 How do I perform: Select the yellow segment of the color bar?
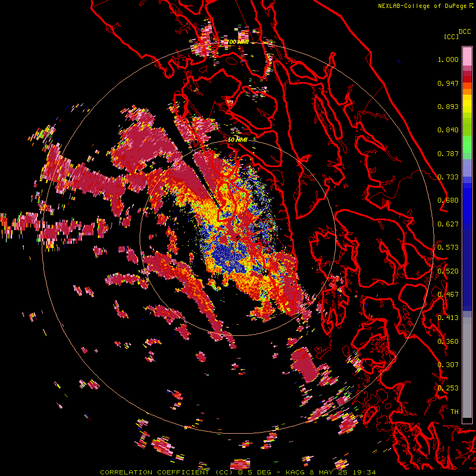[467, 104]
